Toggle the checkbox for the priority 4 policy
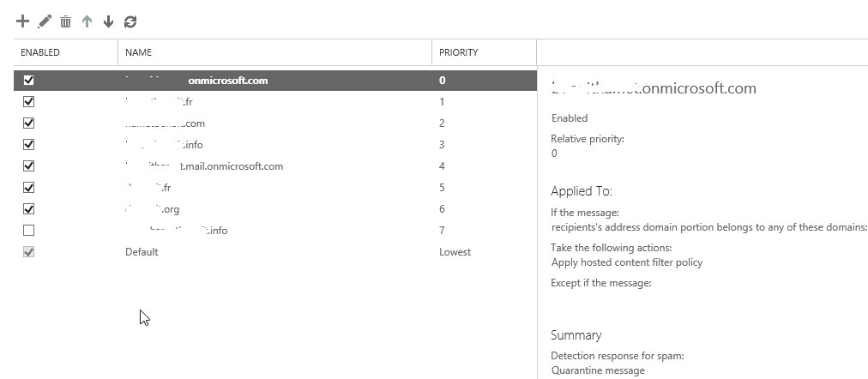This screenshot has height=379, width=868. pos(29,165)
